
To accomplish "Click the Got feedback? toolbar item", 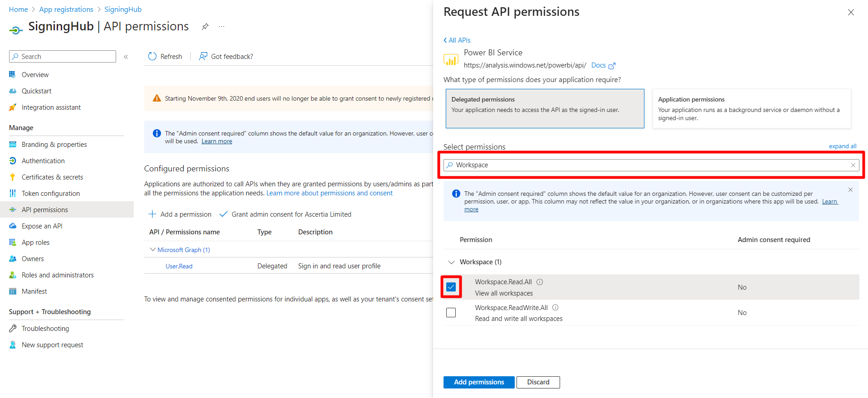I will (x=226, y=56).
